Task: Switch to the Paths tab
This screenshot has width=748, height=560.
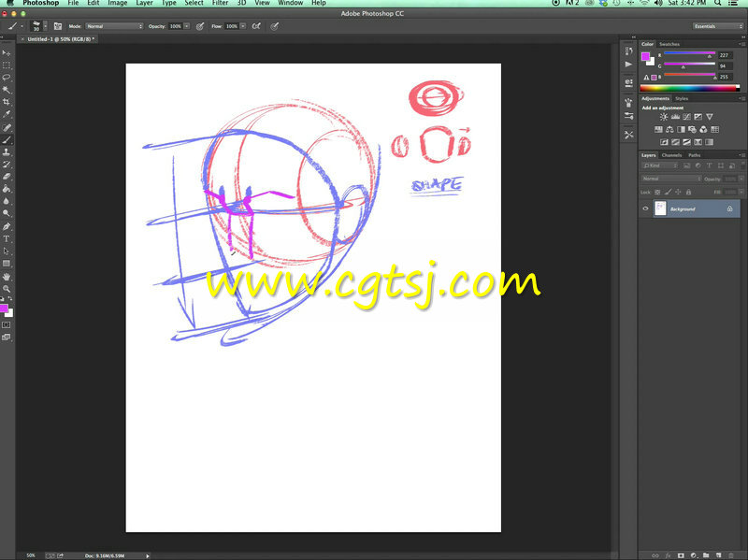Action: tap(694, 155)
